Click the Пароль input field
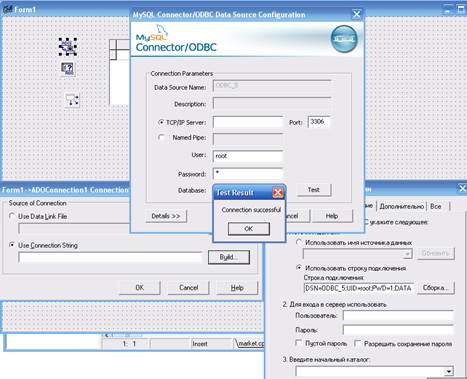The image size is (467, 379). click(x=398, y=330)
